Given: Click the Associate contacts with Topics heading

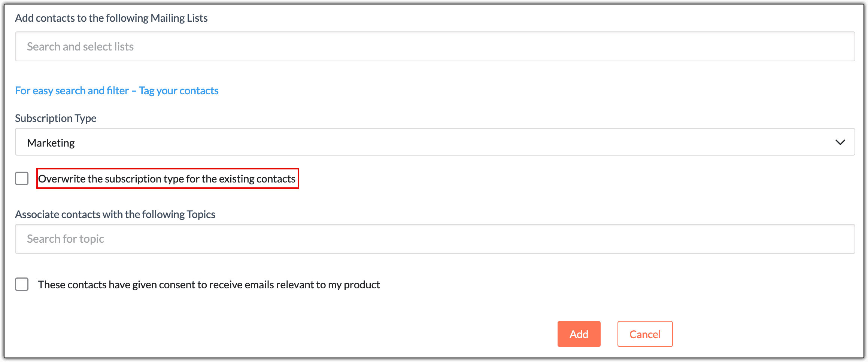Looking at the screenshot, I should tap(115, 214).
